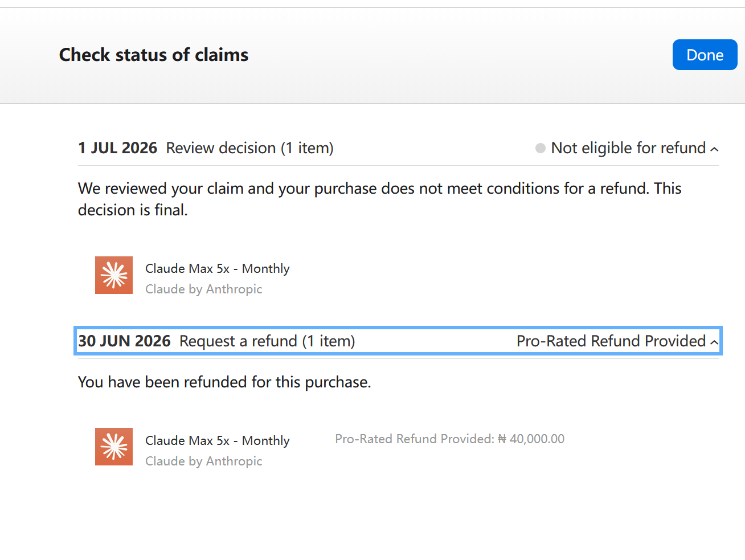Screen dimensions: 745x560
Task: Click the Pro-Rated Refund Provided status label in header
Action: tap(611, 341)
